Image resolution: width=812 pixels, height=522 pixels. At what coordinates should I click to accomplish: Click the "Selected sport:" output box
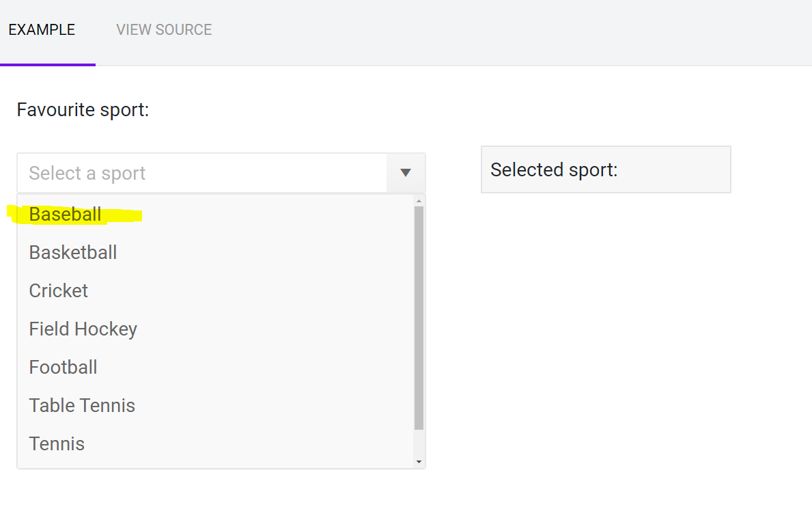(606, 170)
